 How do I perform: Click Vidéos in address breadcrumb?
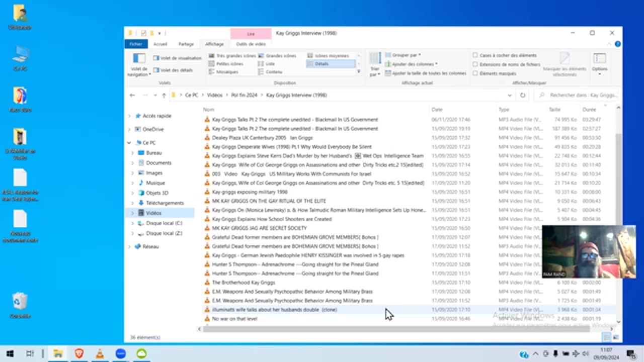pyautogui.click(x=215, y=95)
